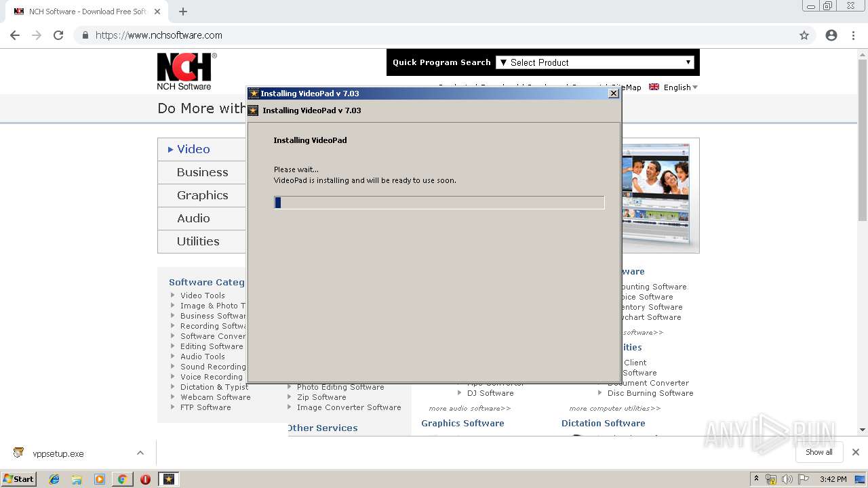Close the VideoPad installer window
The image size is (868, 488).
614,94
